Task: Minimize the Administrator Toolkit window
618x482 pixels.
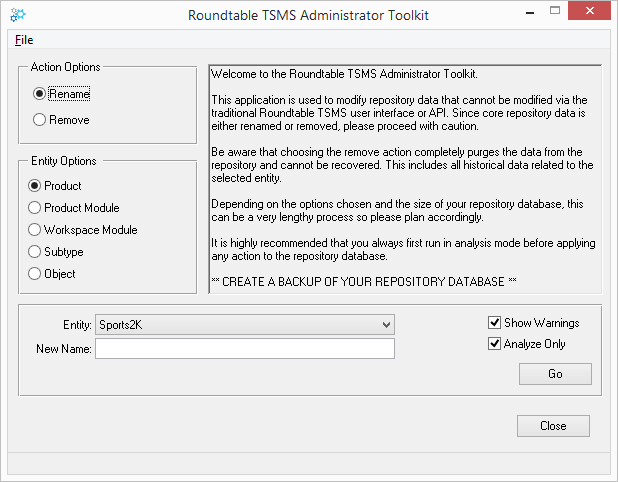Action: [530, 12]
